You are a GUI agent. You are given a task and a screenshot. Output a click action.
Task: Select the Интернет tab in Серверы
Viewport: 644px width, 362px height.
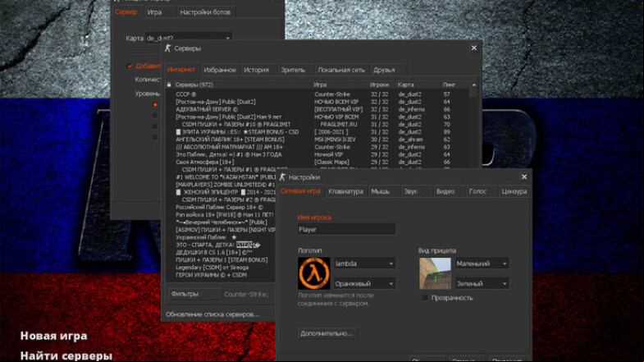[181, 70]
